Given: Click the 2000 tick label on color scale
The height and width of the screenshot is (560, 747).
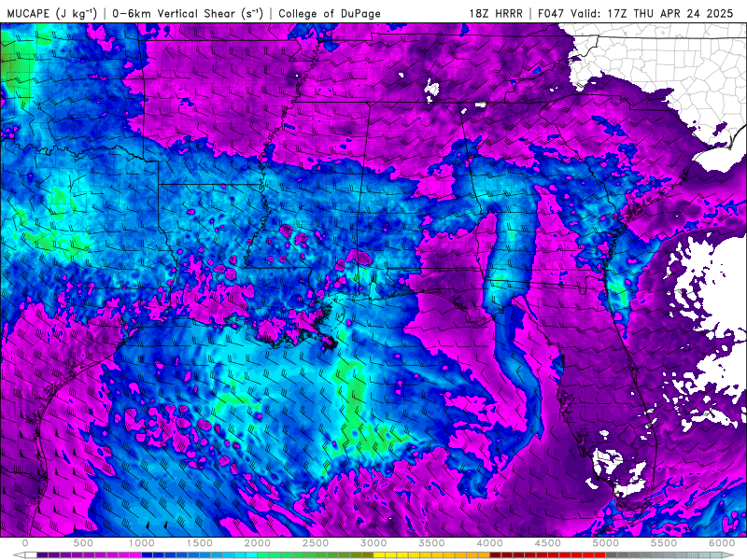Looking at the screenshot, I should (x=258, y=543).
